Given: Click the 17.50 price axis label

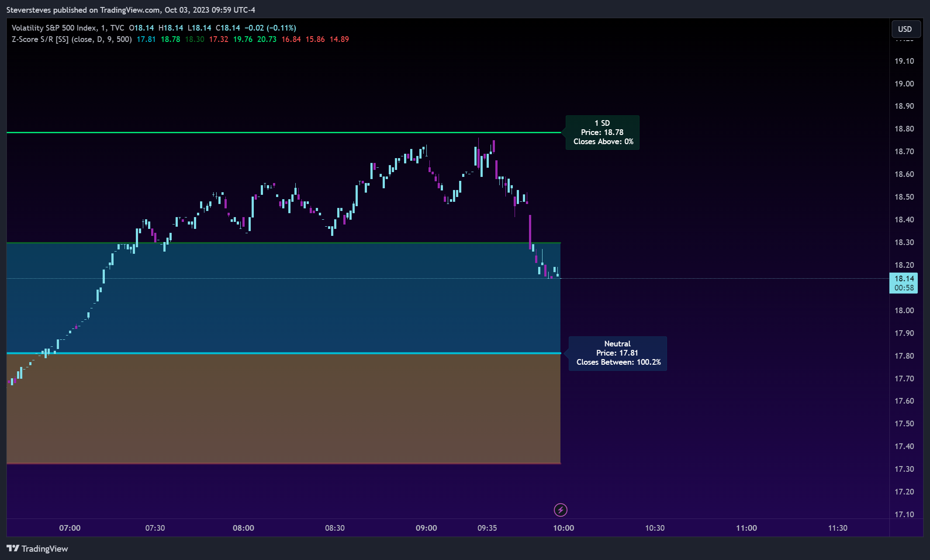Looking at the screenshot, I should pyautogui.click(x=904, y=424).
